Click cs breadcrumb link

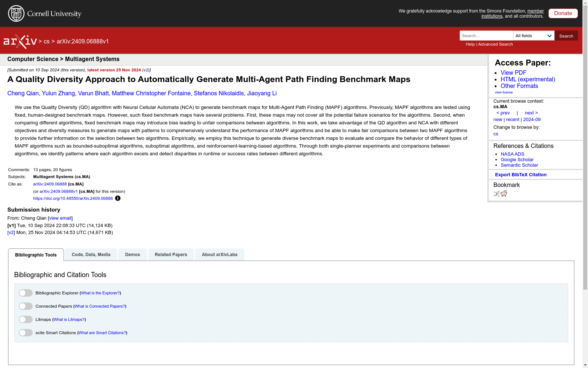coord(47,42)
